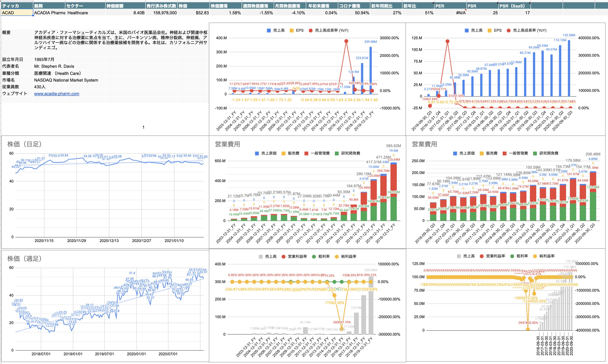
Task: Select the コロナ騰落 header cell
Action: 354,6
